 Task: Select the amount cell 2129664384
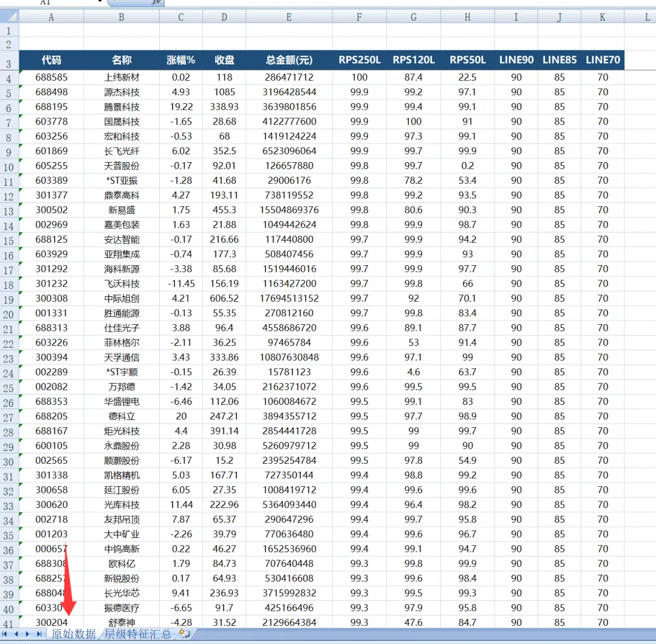coord(289,622)
